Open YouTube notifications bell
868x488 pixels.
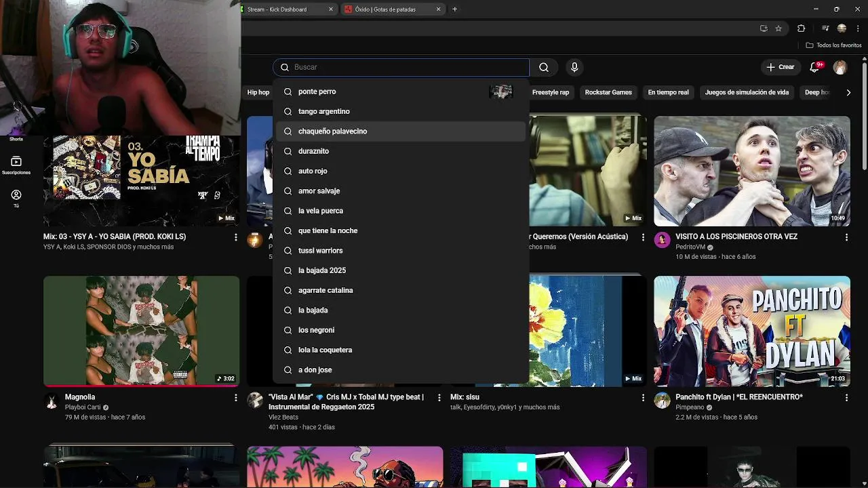click(x=815, y=67)
